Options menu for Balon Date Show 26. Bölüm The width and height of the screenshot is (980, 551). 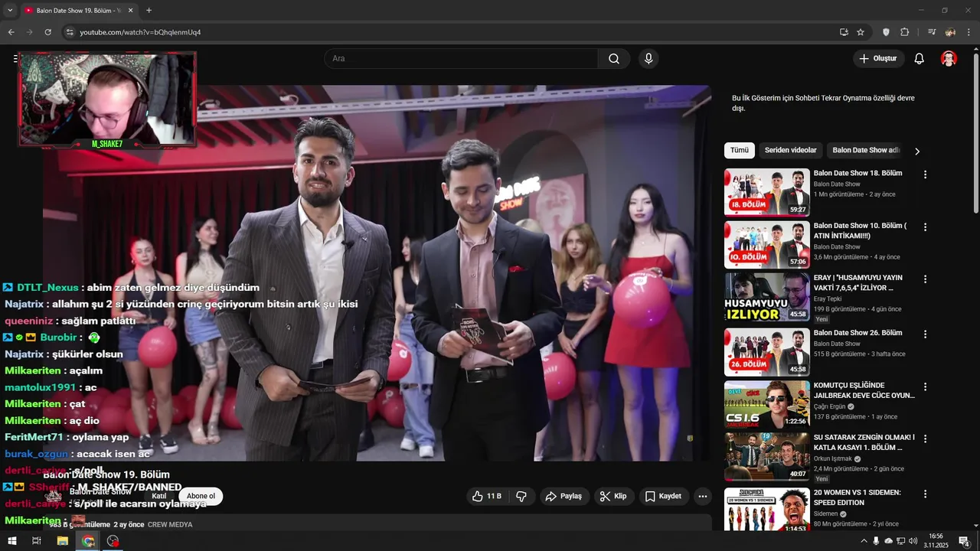click(x=925, y=334)
